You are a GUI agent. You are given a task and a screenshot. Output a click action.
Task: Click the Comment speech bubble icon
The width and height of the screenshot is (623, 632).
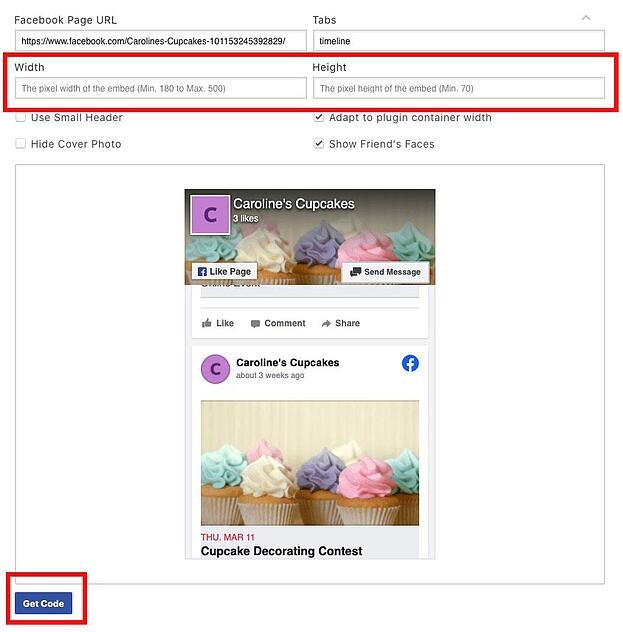pos(255,324)
